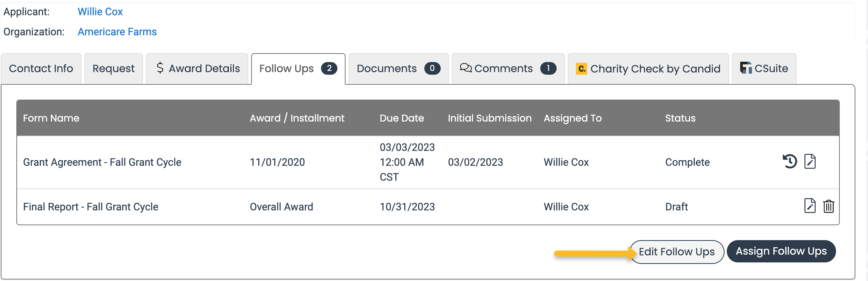The height and width of the screenshot is (281, 868).
Task: Click the CSuite logo icon
Action: (x=746, y=68)
